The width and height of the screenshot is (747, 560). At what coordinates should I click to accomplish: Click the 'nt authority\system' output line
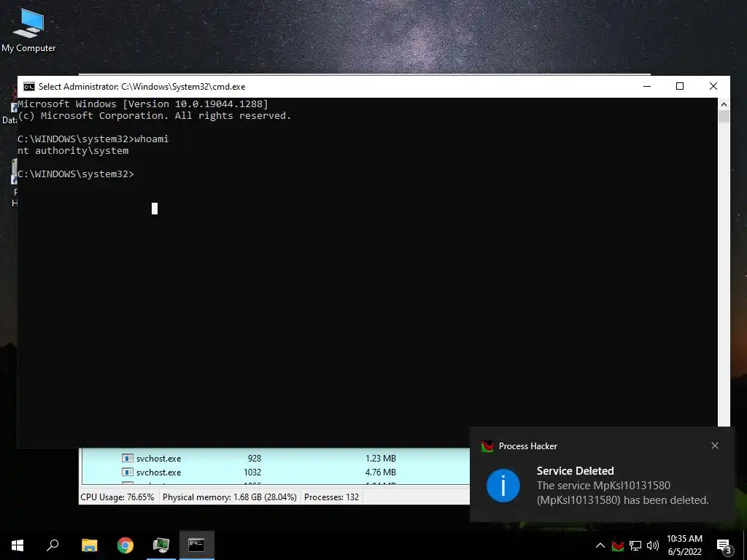click(x=73, y=150)
